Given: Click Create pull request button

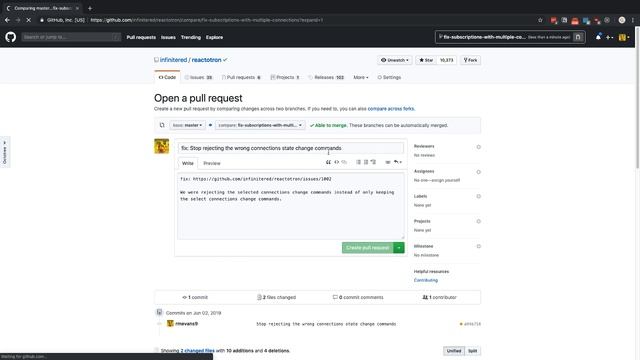Looking at the screenshot, I should [367, 248].
